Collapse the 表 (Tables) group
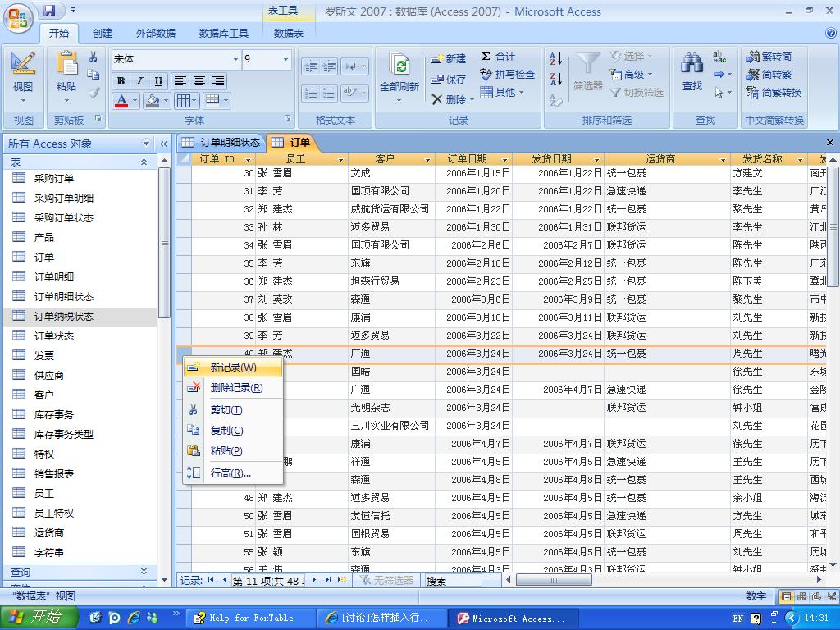This screenshot has height=630, width=840. [x=144, y=162]
